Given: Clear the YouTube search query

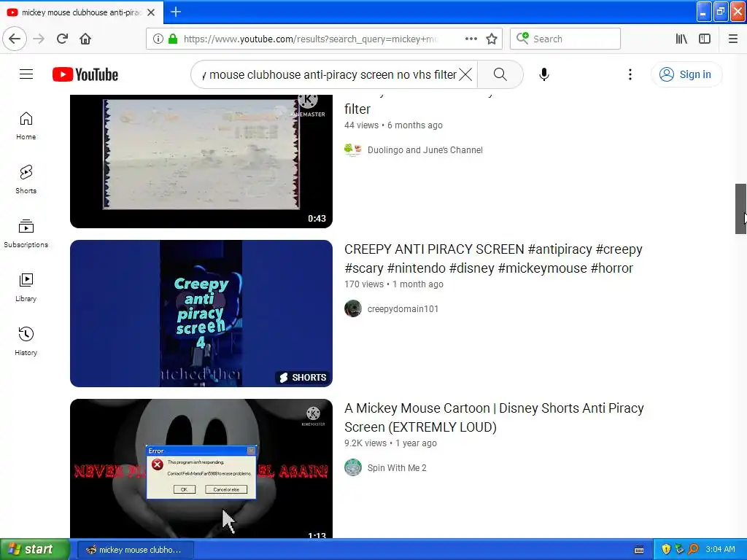Looking at the screenshot, I should pyautogui.click(x=465, y=74).
